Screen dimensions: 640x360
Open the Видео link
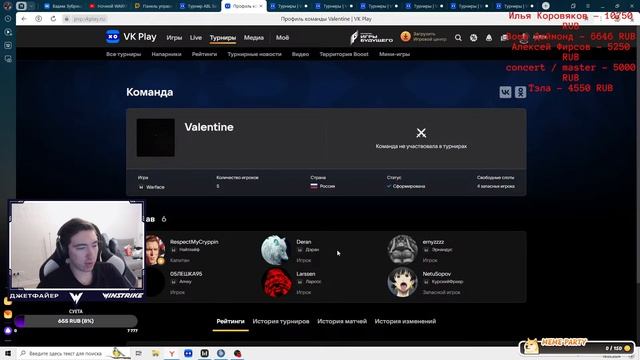pos(300,54)
